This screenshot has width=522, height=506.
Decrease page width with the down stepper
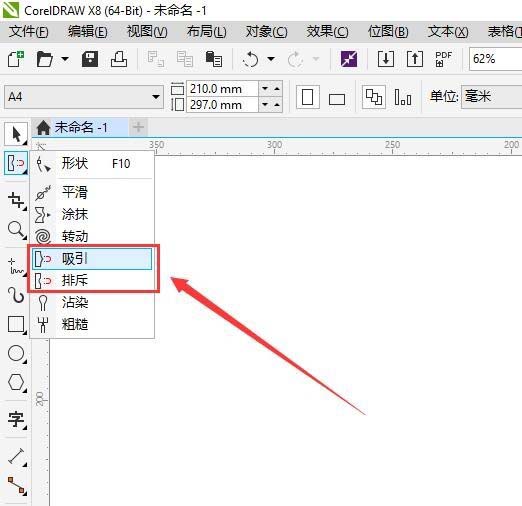265,89
